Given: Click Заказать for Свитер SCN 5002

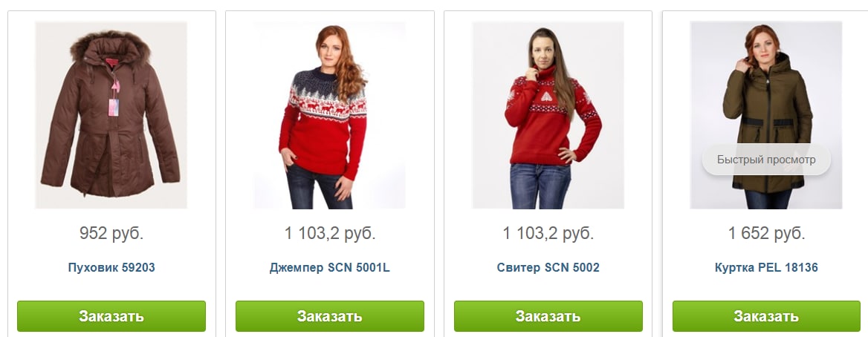Looking at the screenshot, I should click(x=548, y=316).
